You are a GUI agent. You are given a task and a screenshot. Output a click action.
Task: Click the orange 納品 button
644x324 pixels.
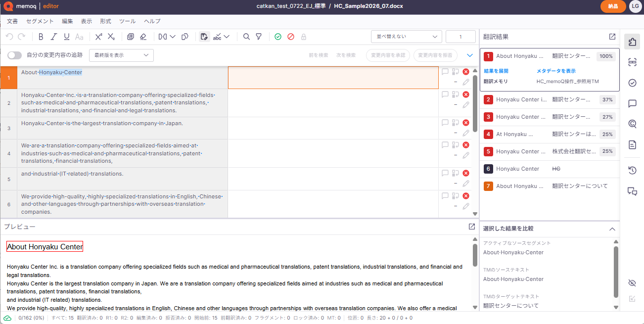pyautogui.click(x=613, y=6)
